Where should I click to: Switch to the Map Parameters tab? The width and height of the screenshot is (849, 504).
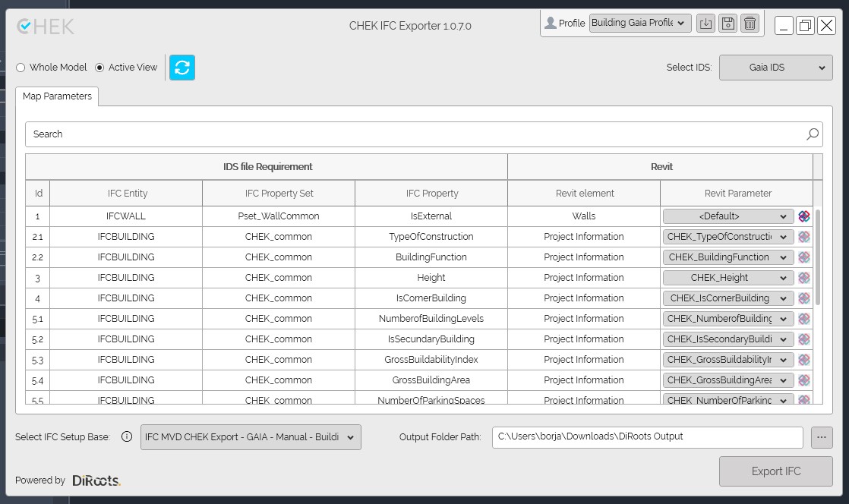click(57, 96)
